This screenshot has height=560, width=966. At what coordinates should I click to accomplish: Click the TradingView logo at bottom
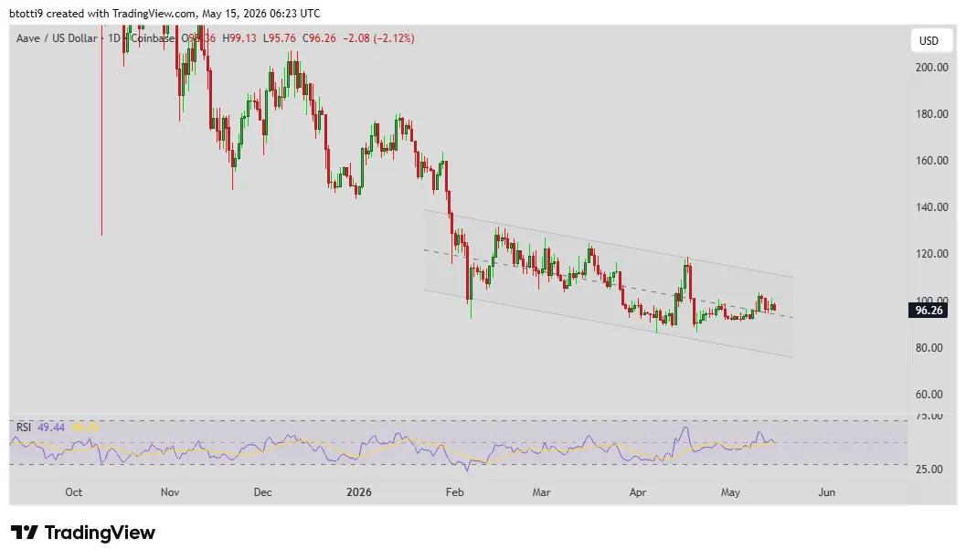[x=83, y=533]
